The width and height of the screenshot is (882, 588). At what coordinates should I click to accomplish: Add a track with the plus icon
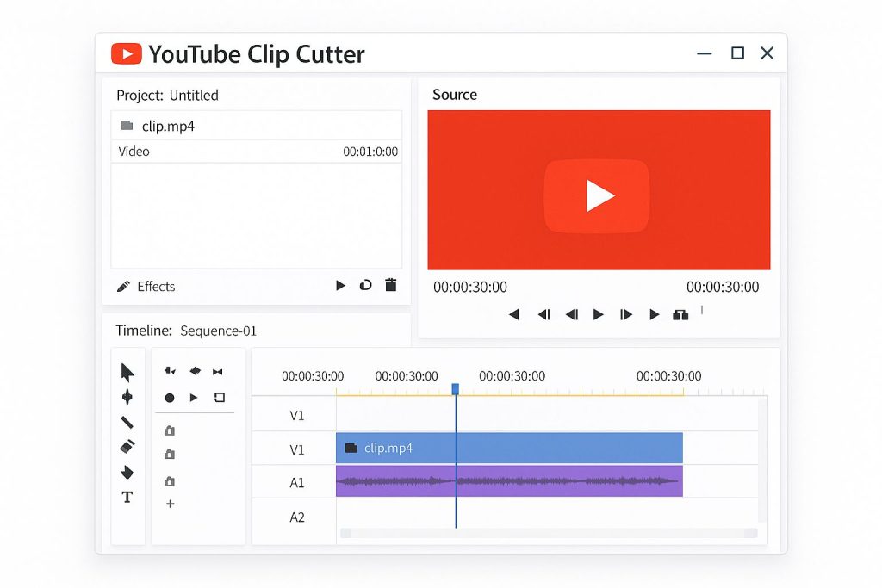coord(170,504)
